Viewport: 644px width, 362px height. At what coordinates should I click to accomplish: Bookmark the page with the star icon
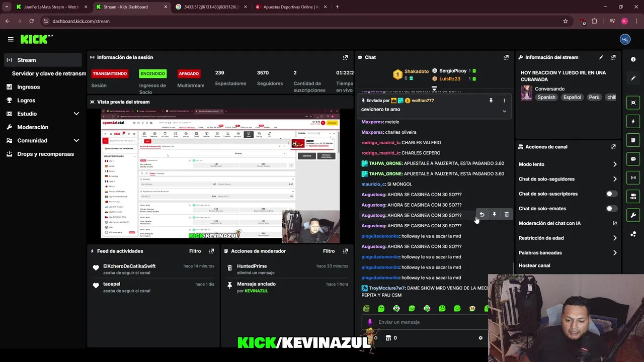tap(566, 21)
